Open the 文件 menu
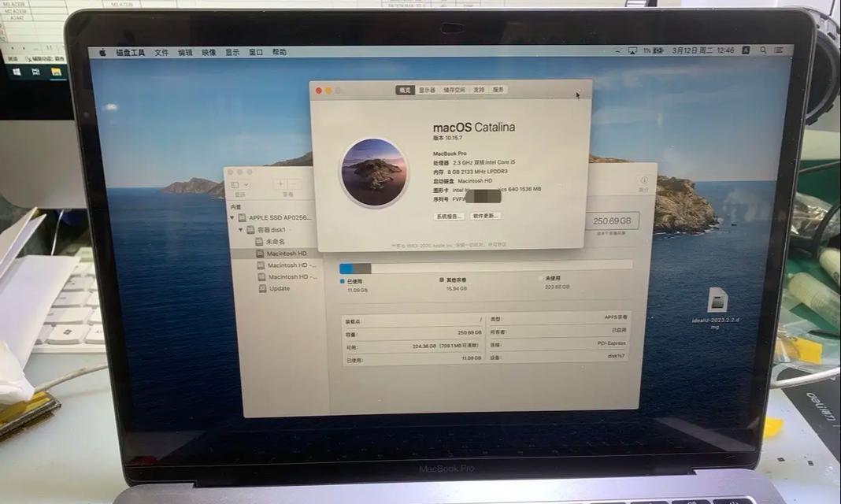This screenshot has height=504, width=841. point(161,53)
